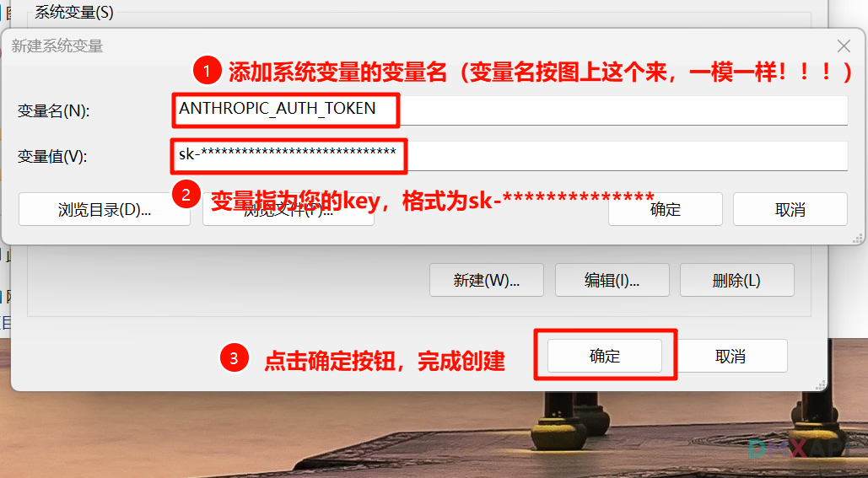Viewport: 868px width, 478px height.
Task: Click the red-boxed 确定 button to finish
Action: pyautogui.click(x=605, y=356)
